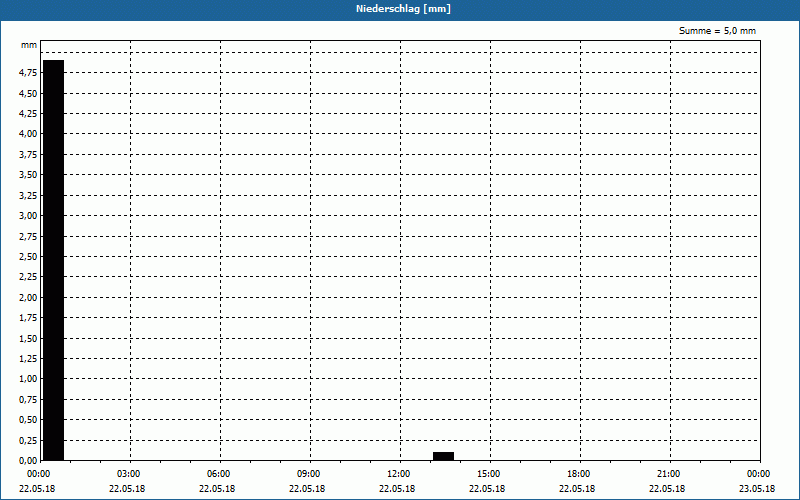This screenshot has width=800, height=500.
Task: Click the mm unit label on y-axis
Action: [29, 45]
